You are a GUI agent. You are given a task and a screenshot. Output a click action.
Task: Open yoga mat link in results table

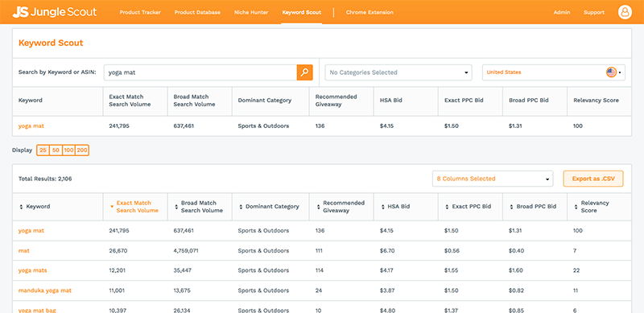[31, 231]
